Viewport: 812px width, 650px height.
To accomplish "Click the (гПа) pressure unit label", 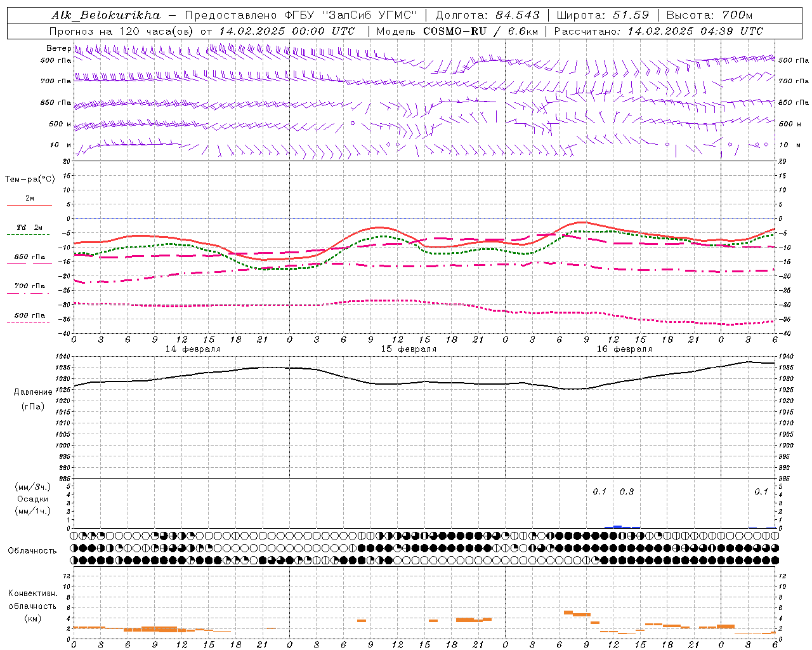I will [33, 406].
